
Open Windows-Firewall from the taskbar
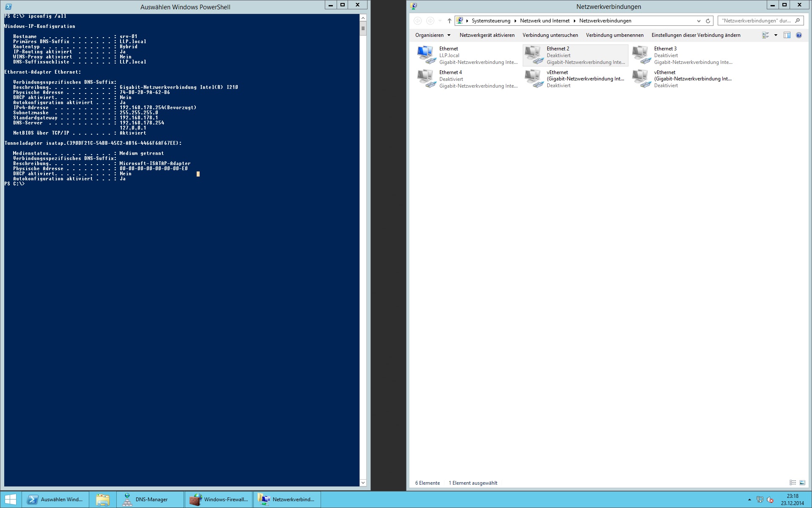(219, 500)
